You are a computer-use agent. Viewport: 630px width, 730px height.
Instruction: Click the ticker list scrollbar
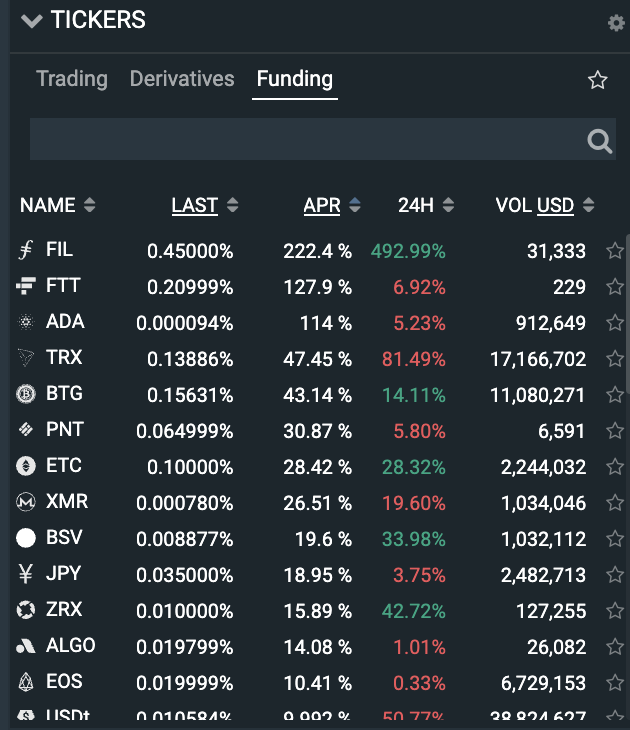(628, 314)
